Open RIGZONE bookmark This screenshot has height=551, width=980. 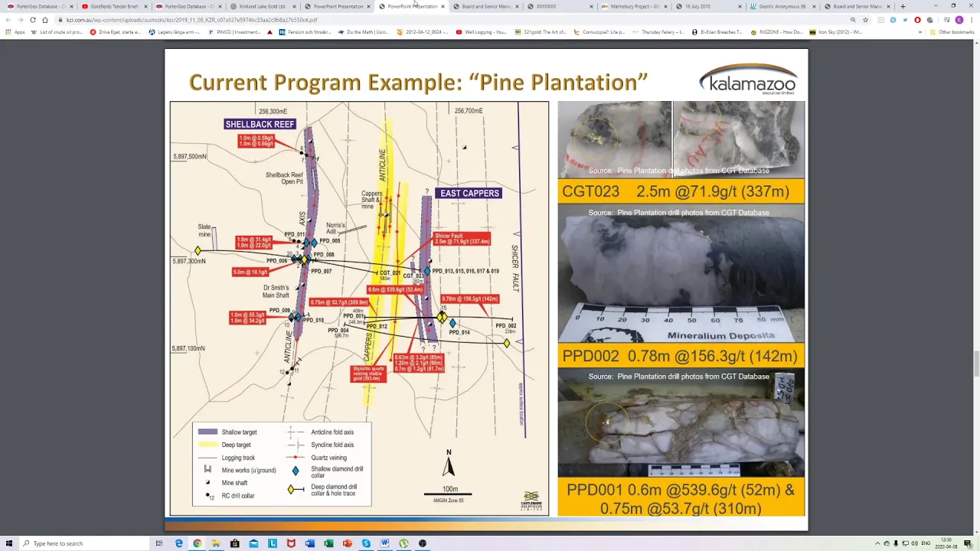click(x=776, y=32)
